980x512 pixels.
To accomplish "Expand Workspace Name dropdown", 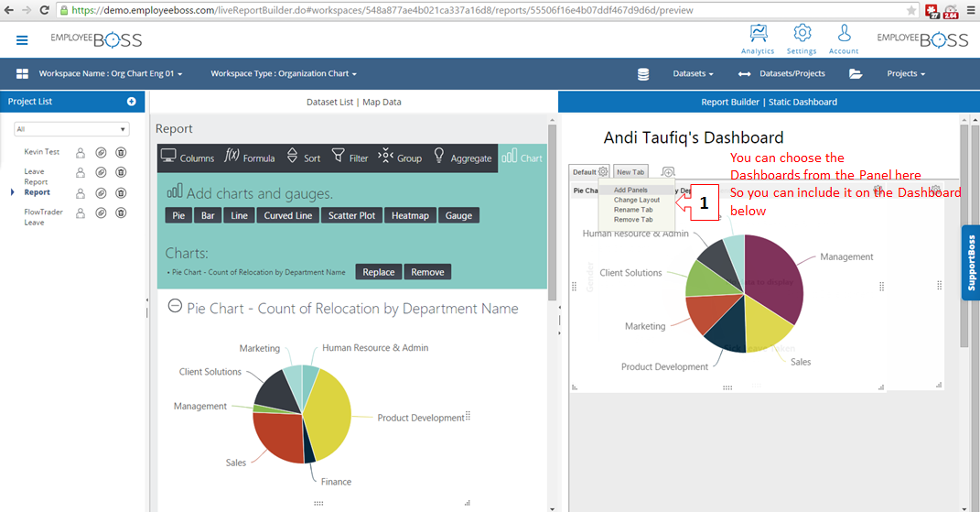I will 111,74.
